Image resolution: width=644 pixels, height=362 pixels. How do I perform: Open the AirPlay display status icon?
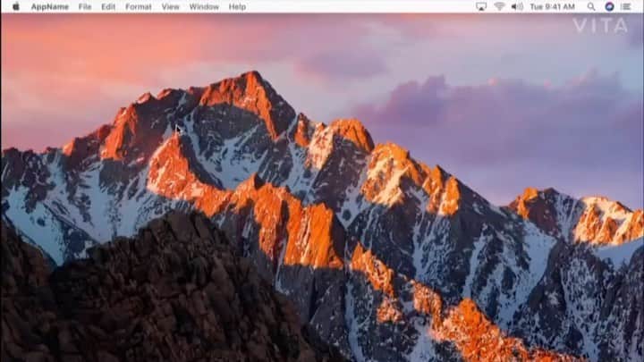click(x=481, y=6)
